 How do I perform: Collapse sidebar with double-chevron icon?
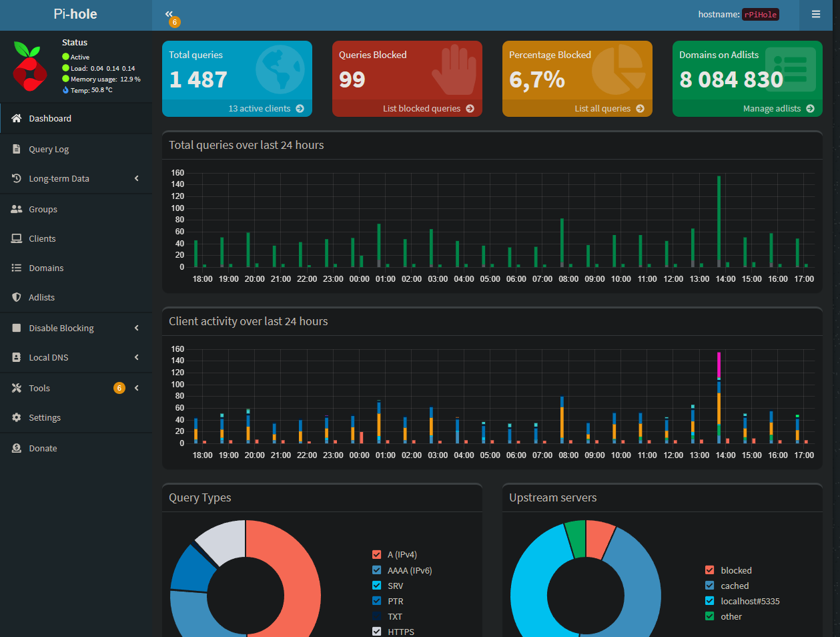[169, 14]
